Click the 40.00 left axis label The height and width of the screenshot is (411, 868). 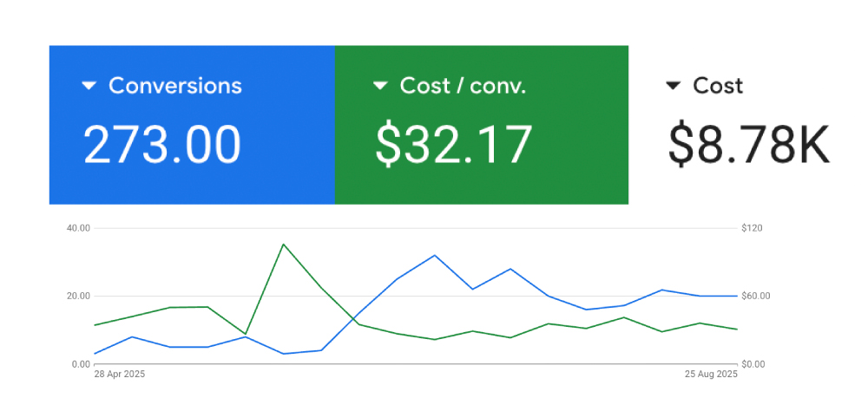79,228
